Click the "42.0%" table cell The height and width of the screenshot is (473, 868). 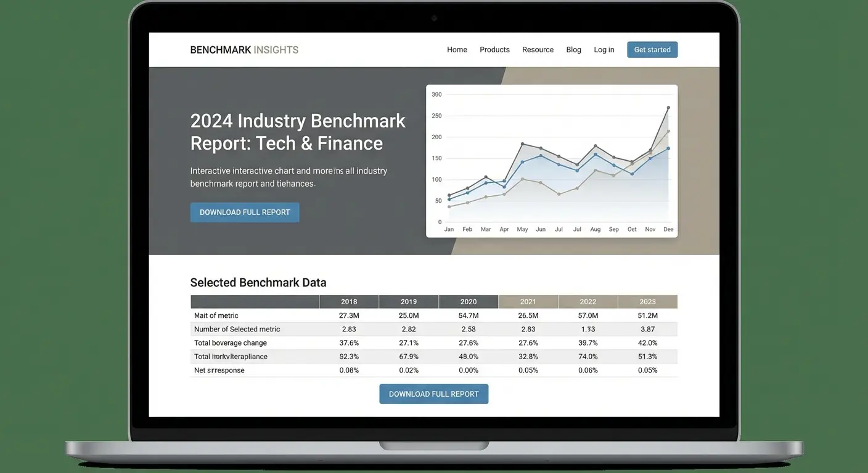point(648,343)
